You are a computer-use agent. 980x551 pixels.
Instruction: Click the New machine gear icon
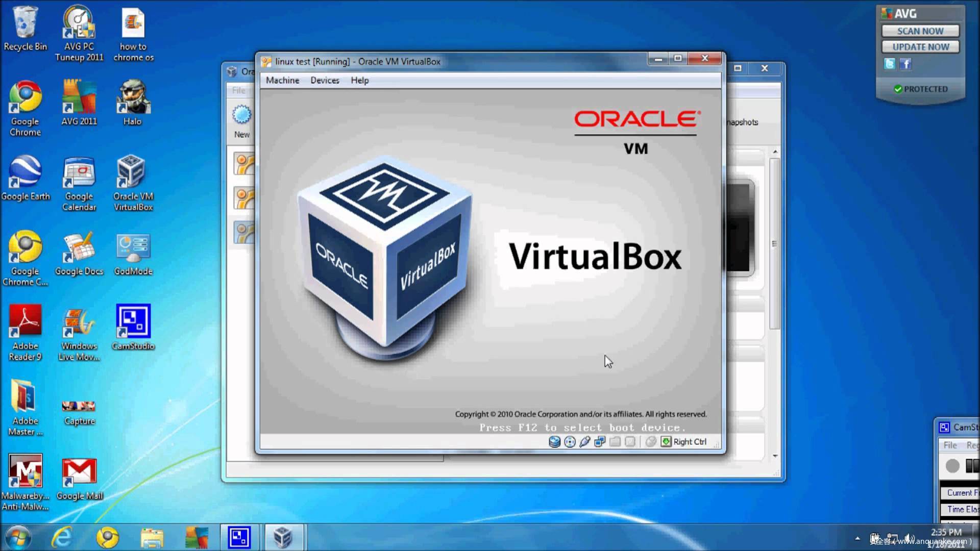[242, 115]
